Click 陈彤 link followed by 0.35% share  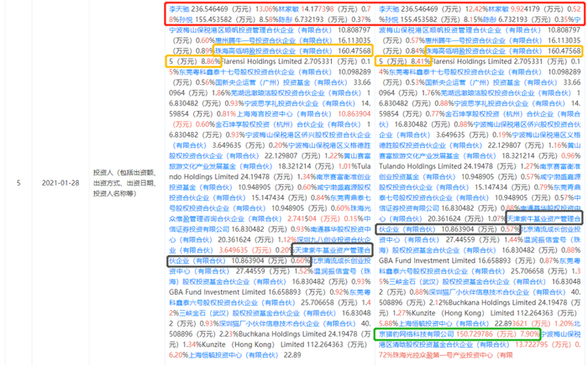[x=489, y=19]
